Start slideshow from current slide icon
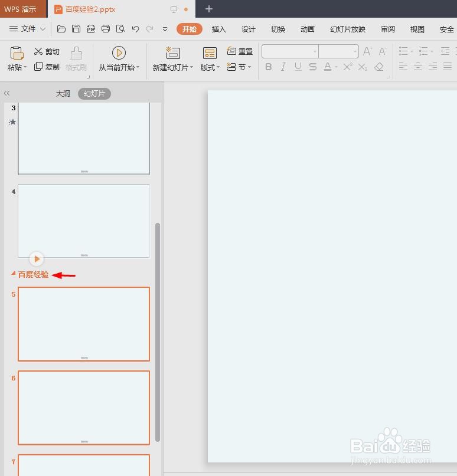Image resolution: width=457 pixels, height=476 pixels. click(x=119, y=53)
